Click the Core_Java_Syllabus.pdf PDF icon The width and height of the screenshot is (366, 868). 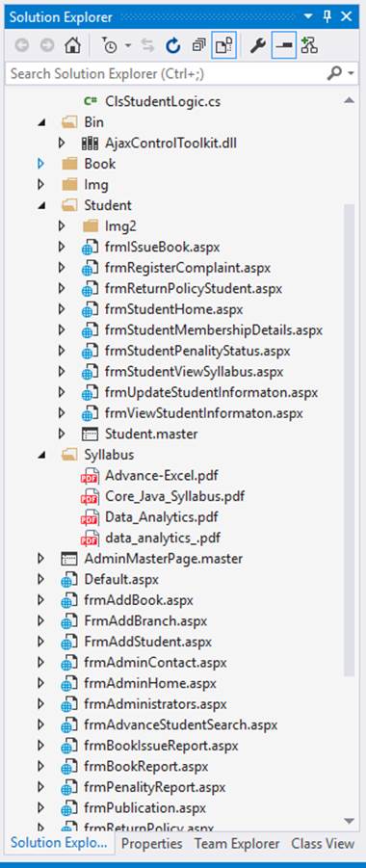tap(90, 496)
